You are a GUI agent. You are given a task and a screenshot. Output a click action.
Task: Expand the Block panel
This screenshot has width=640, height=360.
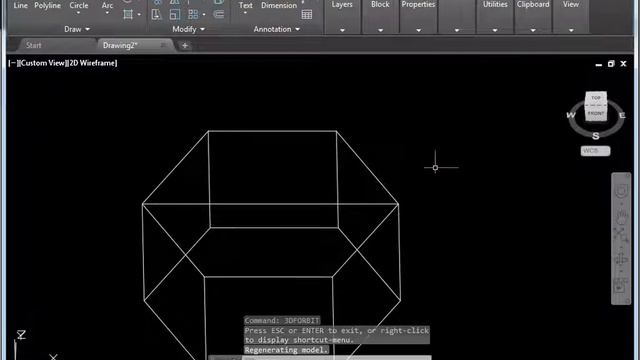[380, 30]
